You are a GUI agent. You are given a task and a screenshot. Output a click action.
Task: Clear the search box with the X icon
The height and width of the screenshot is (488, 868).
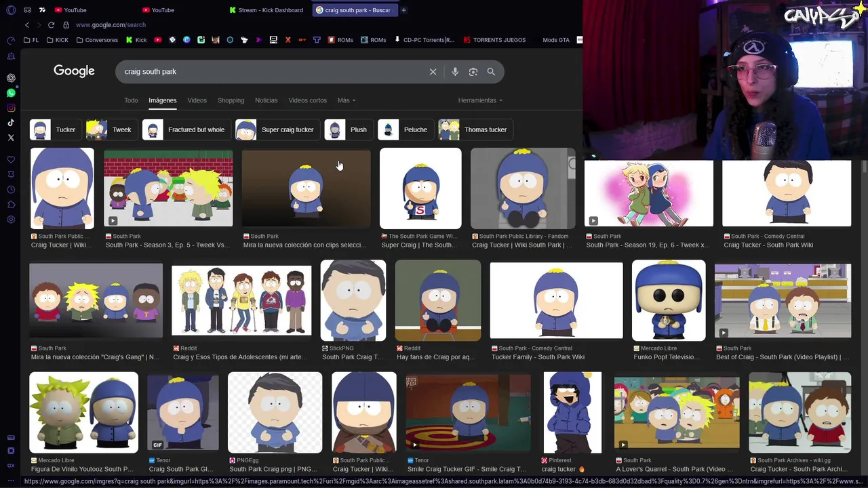pos(433,72)
